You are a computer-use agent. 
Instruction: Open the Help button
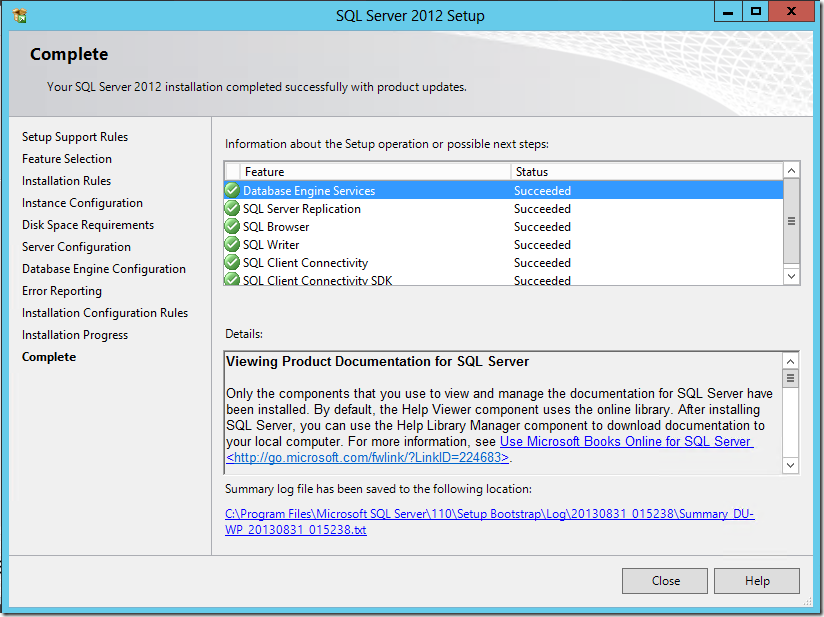coord(757,581)
